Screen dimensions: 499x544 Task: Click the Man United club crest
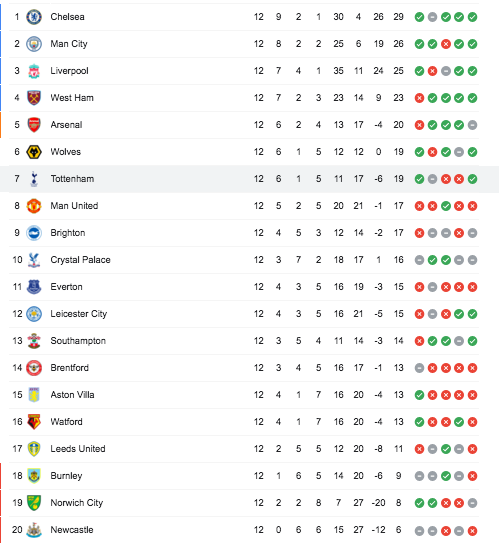pos(34,206)
